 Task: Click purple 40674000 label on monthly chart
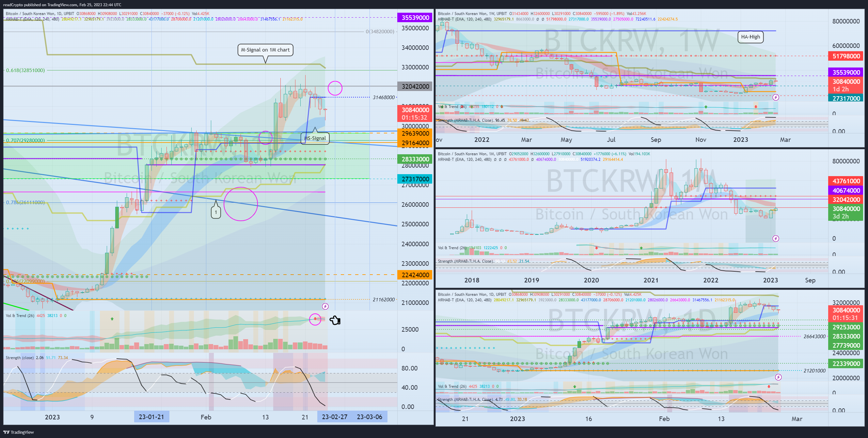pyautogui.click(x=846, y=190)
